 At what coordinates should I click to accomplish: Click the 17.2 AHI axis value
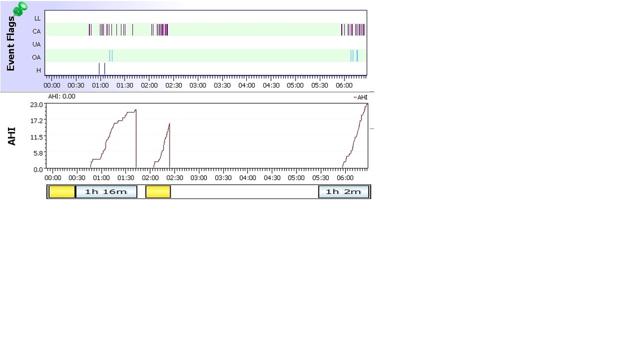(x=36, y=121)
